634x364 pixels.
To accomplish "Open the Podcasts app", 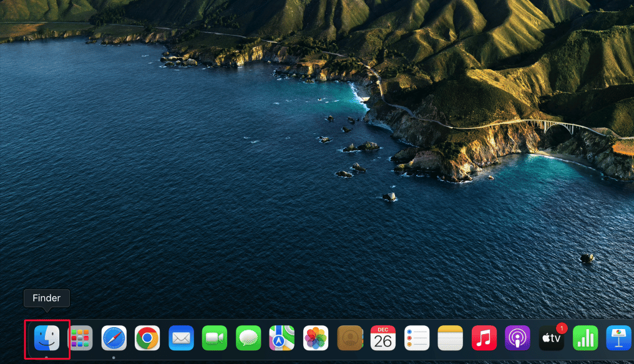I will (x=517, y=338).
